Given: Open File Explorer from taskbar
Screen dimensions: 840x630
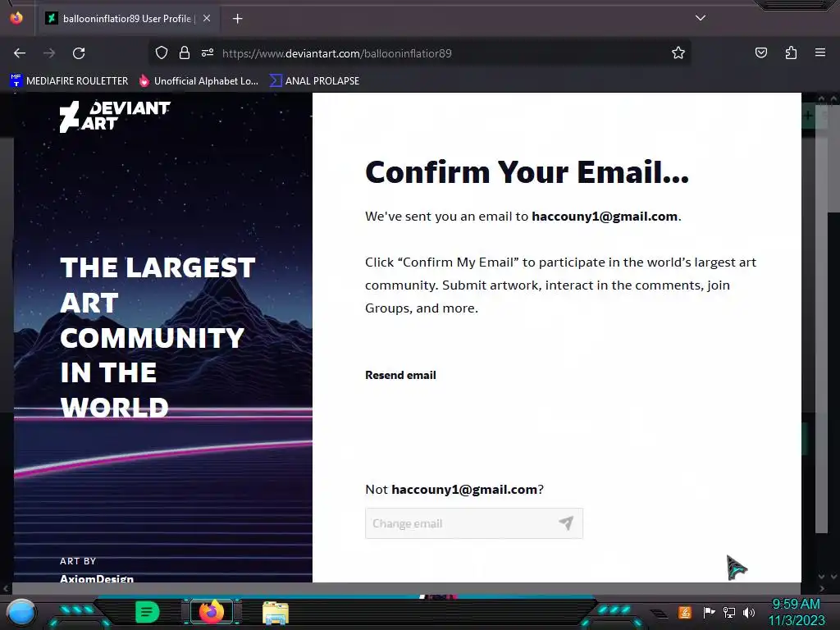Looking at the screenshot, I should point(276,612).
